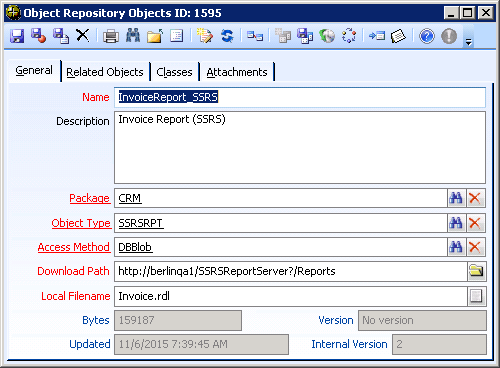500x368 pixels.
Task: Click the Package binoculars lookup icon
Action: click(x=456, y=198)
